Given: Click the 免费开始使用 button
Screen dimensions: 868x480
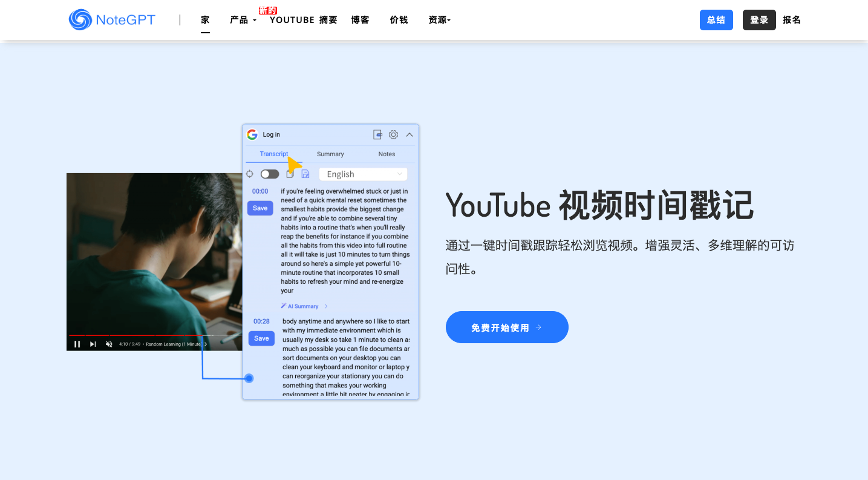Looking at the screenshot, I should (x=507, y=327).
